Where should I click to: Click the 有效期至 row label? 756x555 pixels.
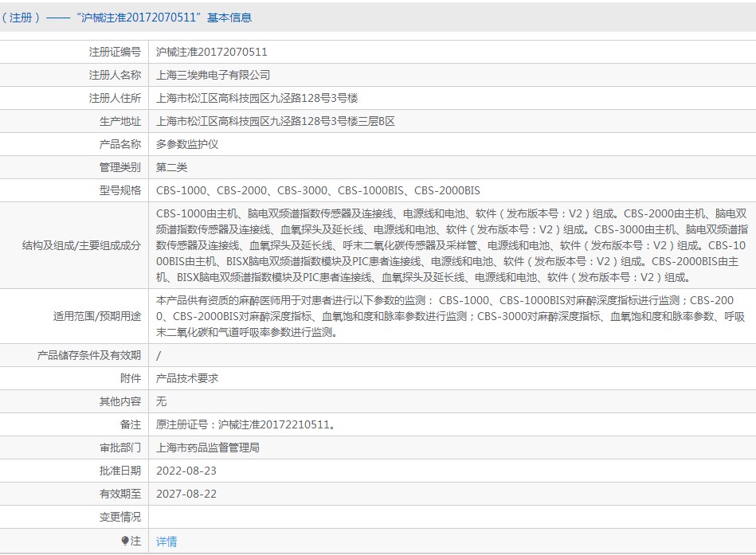coord(120,494)
